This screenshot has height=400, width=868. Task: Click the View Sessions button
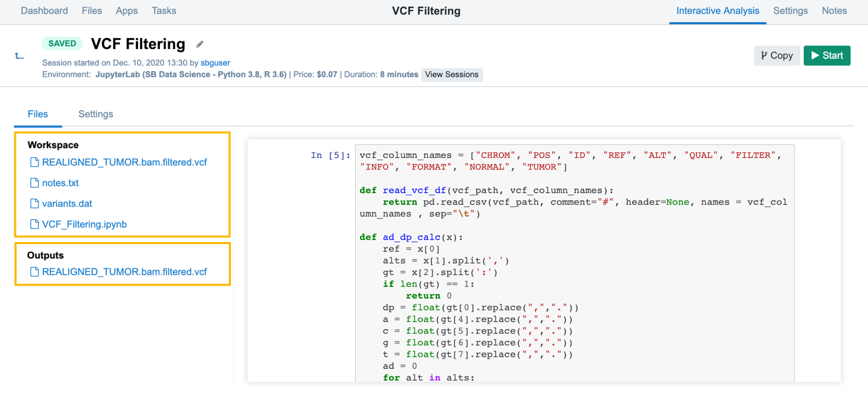[x=452, y=74]
